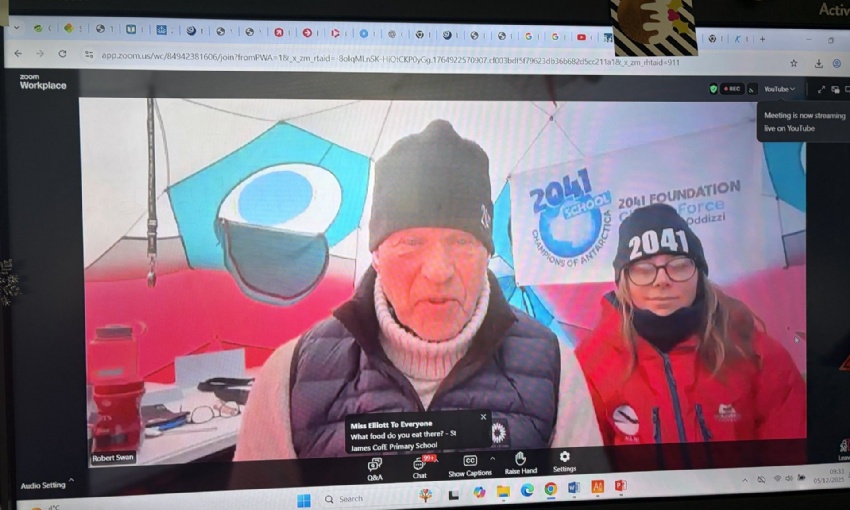This screenshot has width=850, height=510.
Task: Open the Chat panel
Action: (419, 467)
